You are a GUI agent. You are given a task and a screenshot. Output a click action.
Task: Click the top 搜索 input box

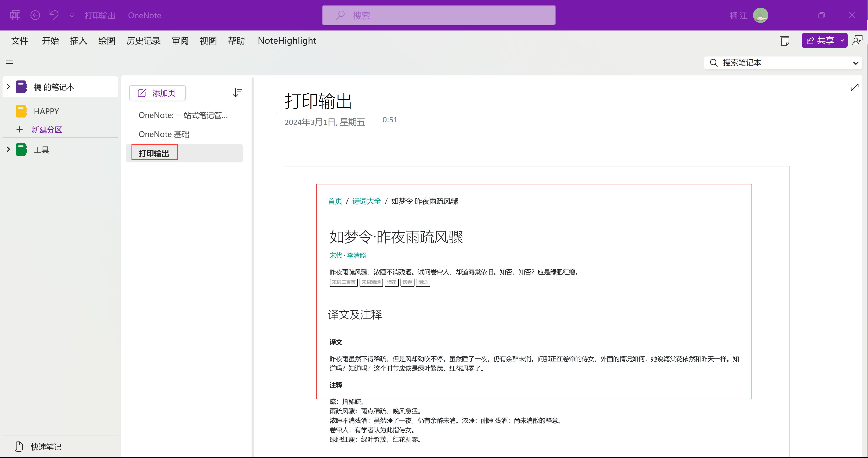438,15
